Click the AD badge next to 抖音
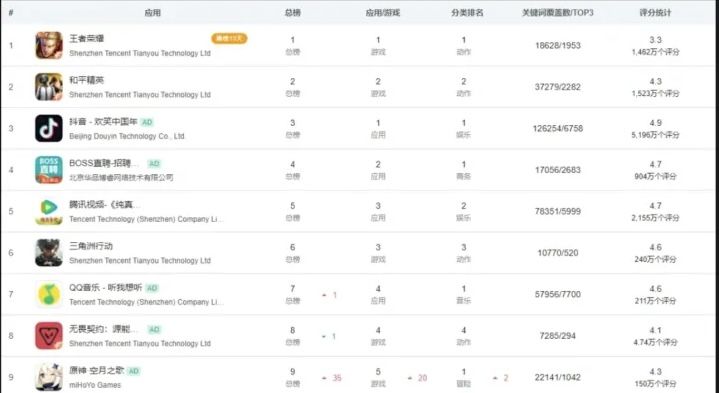719x393 pixels. (147, 122)
